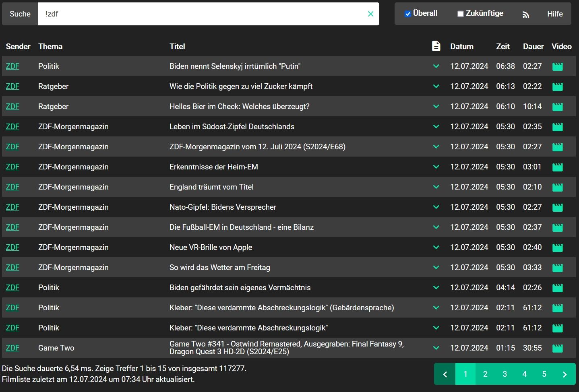This screenshot has height=392, width=579.
Task: Click Thema 'Game Two' cell
Action: tap(56, 348)
